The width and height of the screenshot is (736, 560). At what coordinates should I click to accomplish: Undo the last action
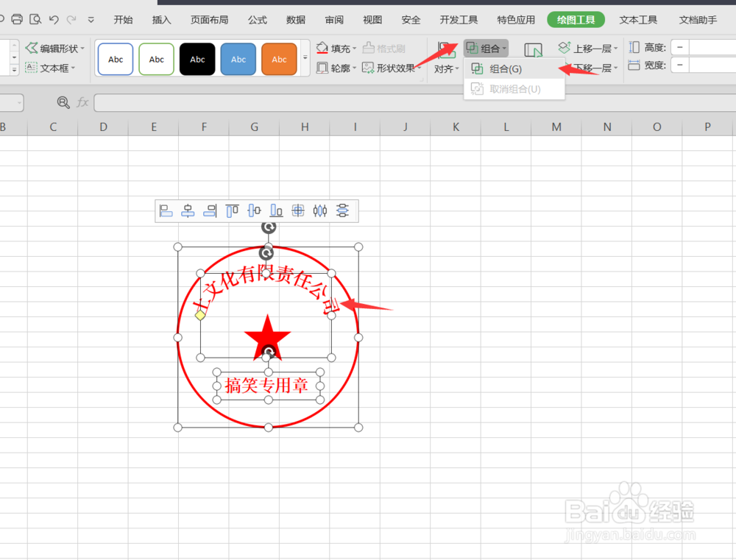click(x=54, y=19)
